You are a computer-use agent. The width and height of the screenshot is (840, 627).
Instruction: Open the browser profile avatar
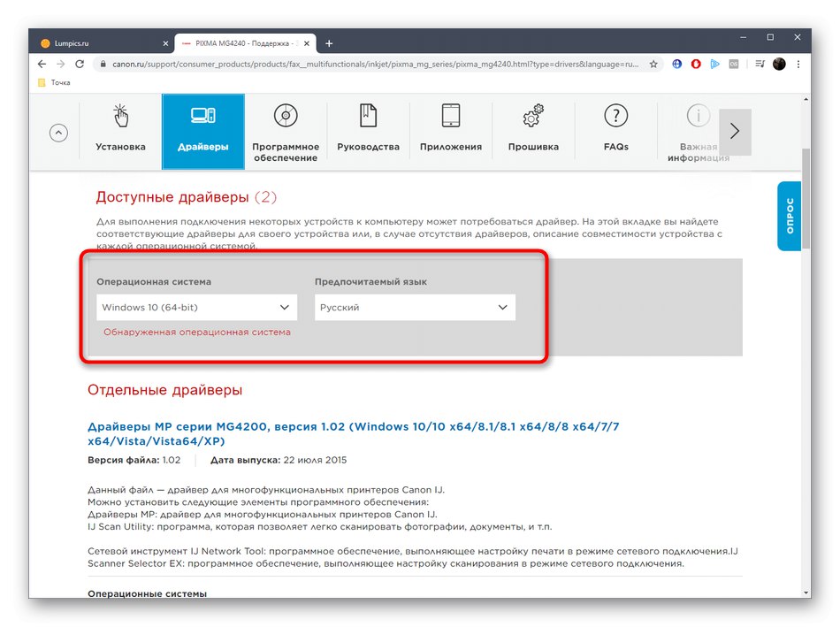[x=779, y=64]
